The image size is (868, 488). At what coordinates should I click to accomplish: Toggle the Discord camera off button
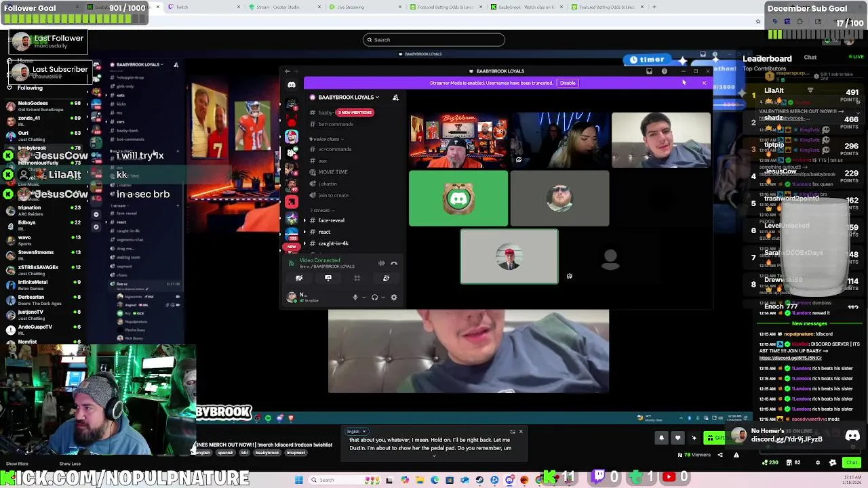[x=299, y=278]
